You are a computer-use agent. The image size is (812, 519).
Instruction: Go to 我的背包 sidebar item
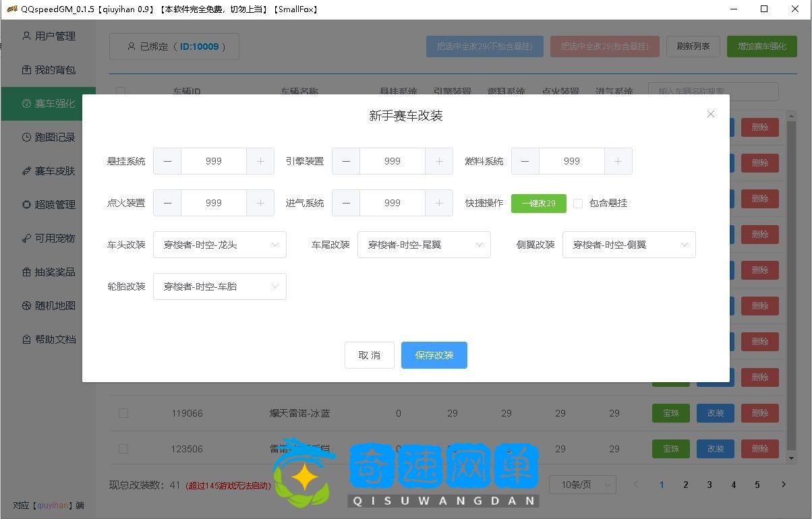pos(49,70)
